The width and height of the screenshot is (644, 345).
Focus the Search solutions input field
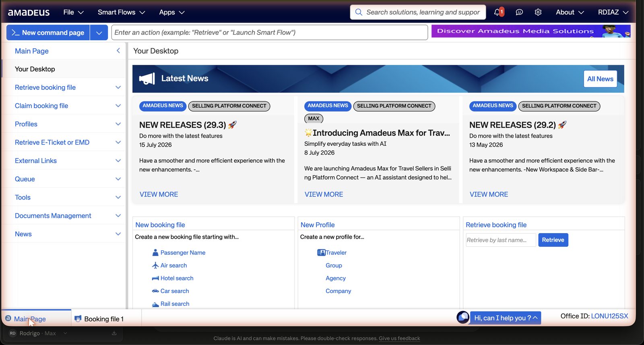(423, 12)
